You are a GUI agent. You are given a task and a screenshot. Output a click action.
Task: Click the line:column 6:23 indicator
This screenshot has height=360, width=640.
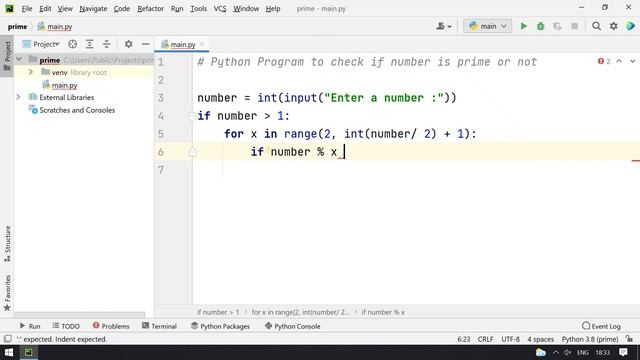(x=464, y=339)
